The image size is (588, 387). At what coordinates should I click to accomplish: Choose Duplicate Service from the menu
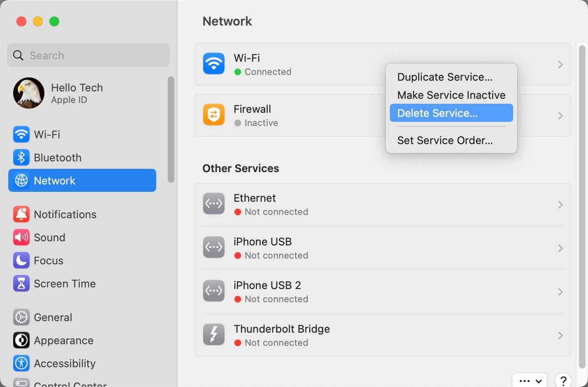pos(444,77)
